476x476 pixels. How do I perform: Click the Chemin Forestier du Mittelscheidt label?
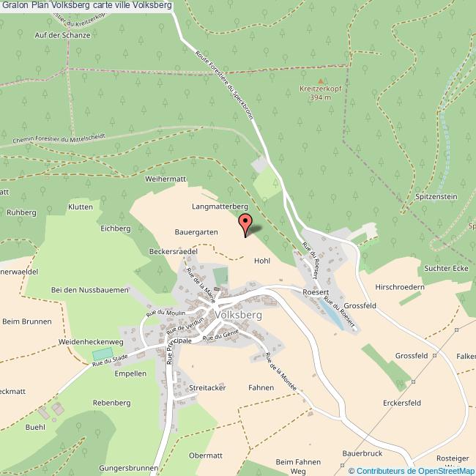pos(59,138)
